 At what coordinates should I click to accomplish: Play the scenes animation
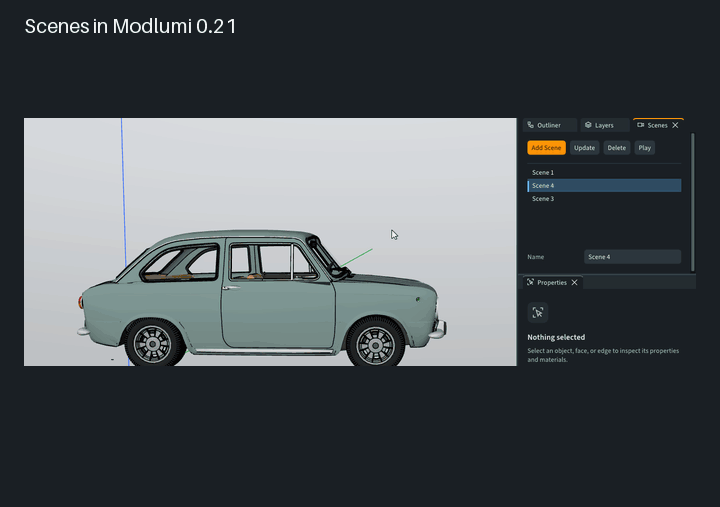[x=645, y=148]
